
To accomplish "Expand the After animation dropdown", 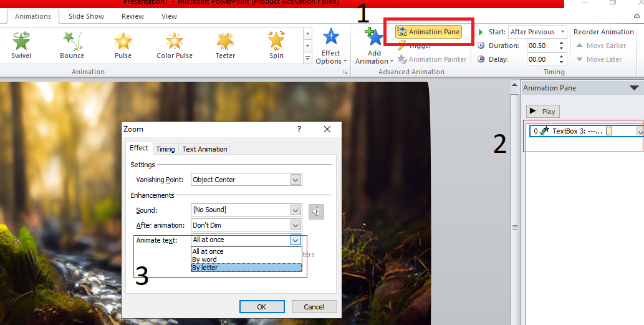I will point(296,225).
